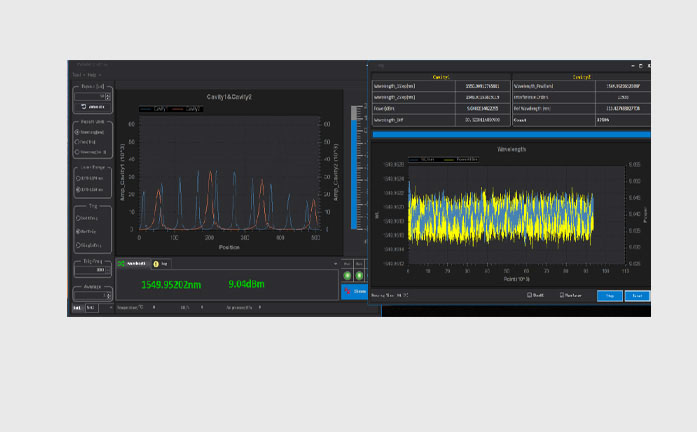Select the first Laser Range radio option
This screenshot has height=432, width=697.
(x=78, y=178)
